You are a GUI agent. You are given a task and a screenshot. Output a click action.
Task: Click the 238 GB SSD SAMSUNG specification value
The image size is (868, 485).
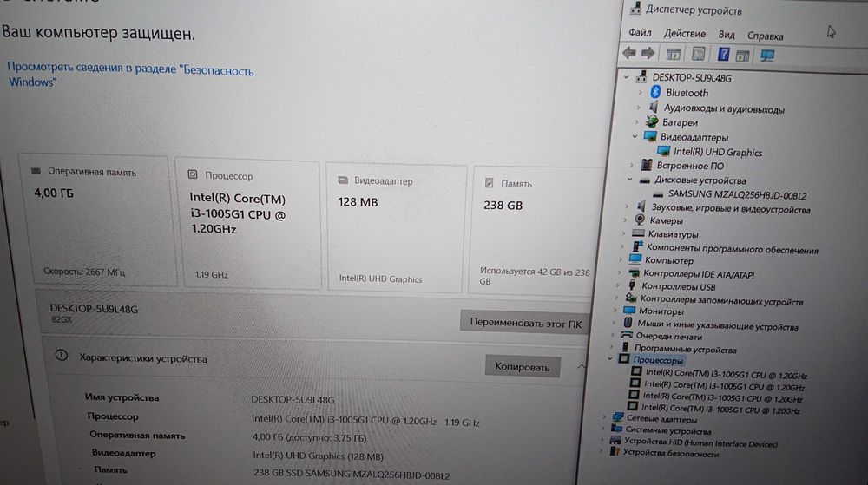(x=352, y=474)
